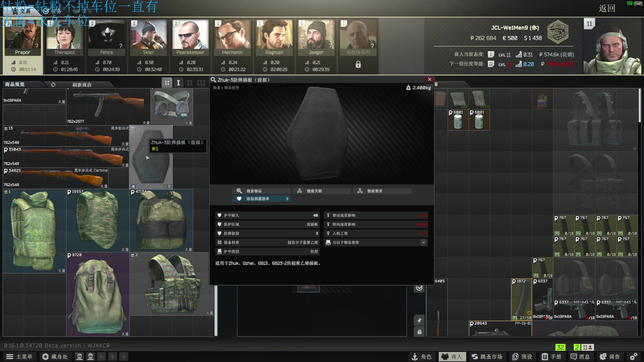This screenshot has width=644, height=362.
Task: Open the 手册 handbook tab
Action: [552, 357]
